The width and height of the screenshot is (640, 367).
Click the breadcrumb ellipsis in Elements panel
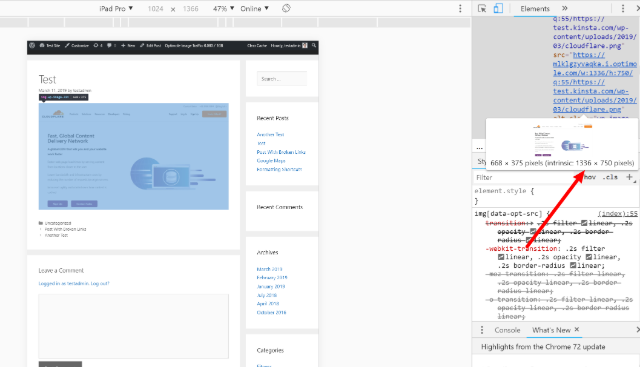[480, 147]
